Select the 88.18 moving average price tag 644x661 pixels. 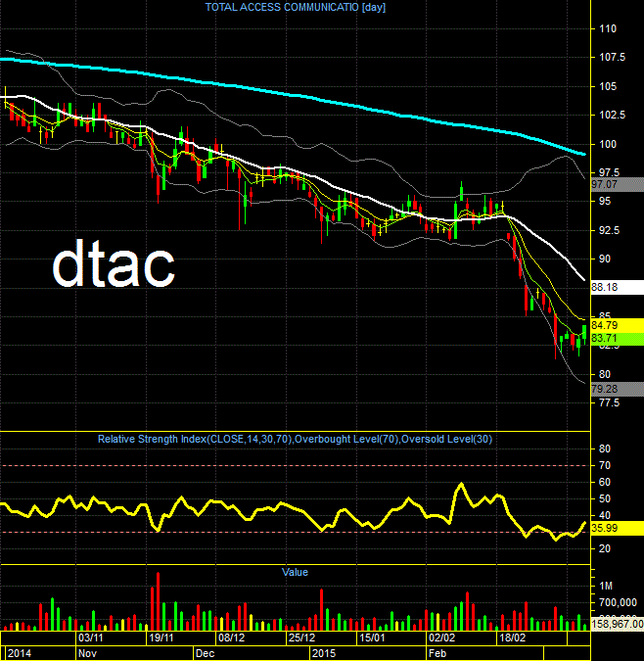pyautogui.click(x=617, y=287)
